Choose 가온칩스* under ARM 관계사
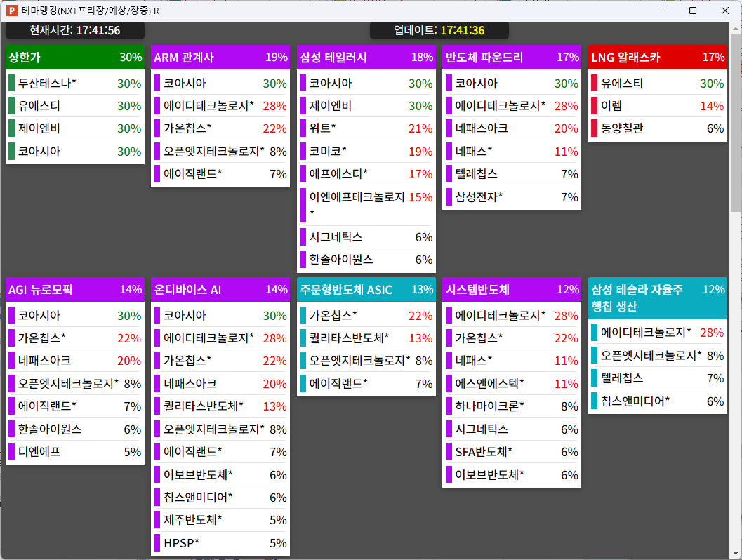The width and height of the screenshot is (742, 560). (220, 128)
